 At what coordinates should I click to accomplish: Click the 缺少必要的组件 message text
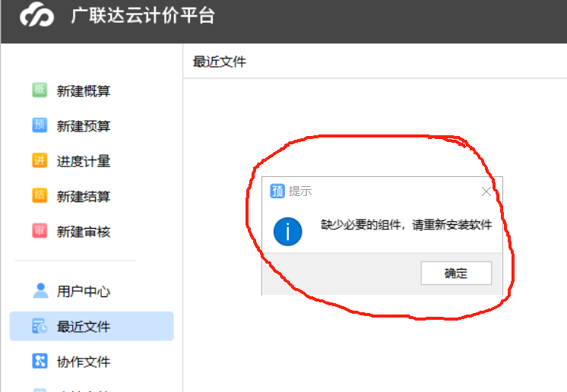pos(406,225)
